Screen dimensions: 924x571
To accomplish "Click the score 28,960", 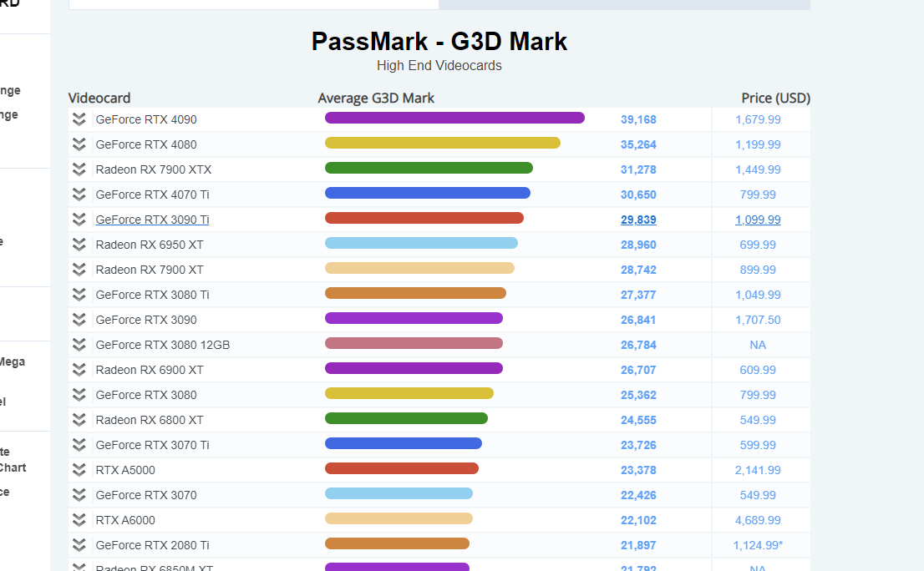I will pyautogui.click(x=638, y=245).
